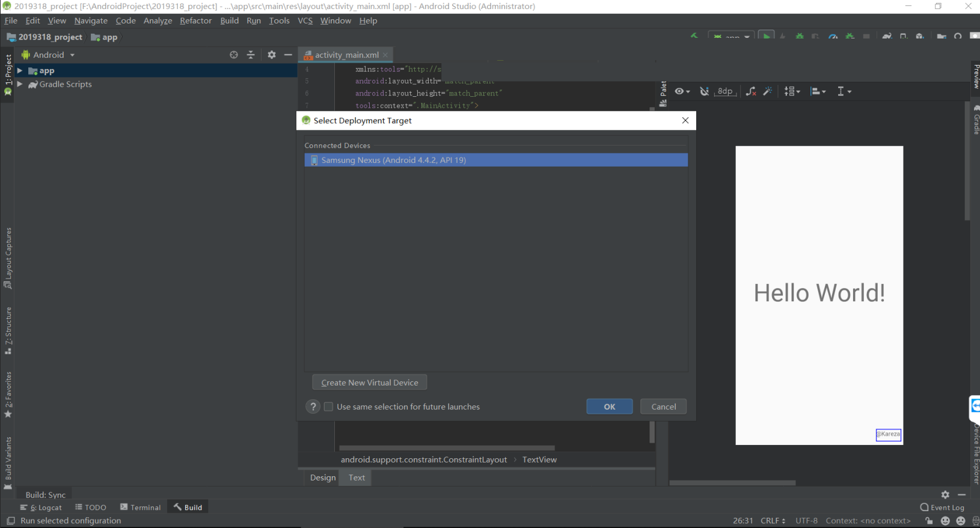
Task: Open the Build Variants side panel
Action: tap(8, 462)
